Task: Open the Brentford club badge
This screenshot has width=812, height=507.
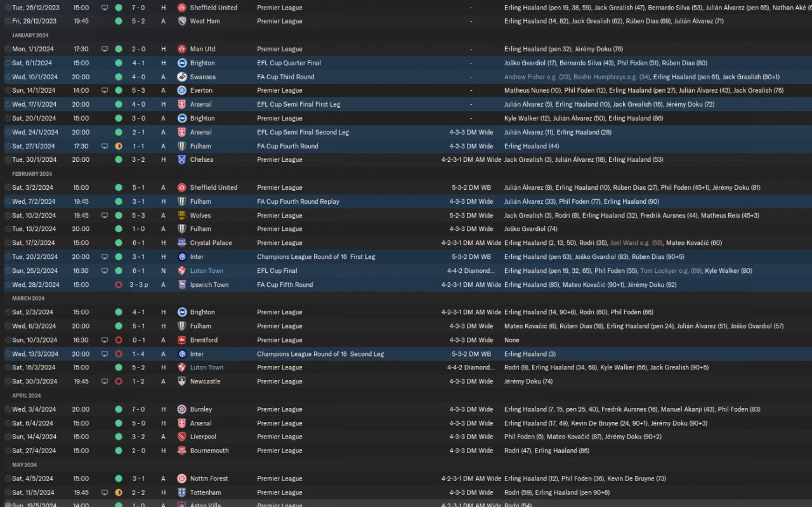Action: click(x=182, y=339)
